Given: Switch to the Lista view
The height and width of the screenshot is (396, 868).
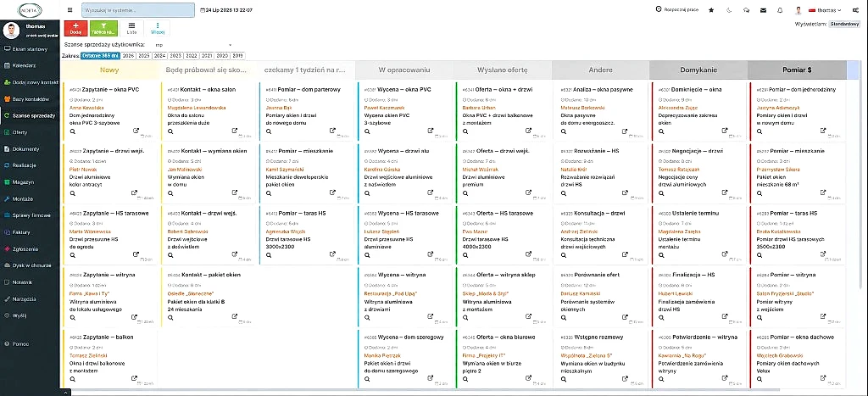Looking at the screenshot, I should pyautogui.click(x=131, y=28).
